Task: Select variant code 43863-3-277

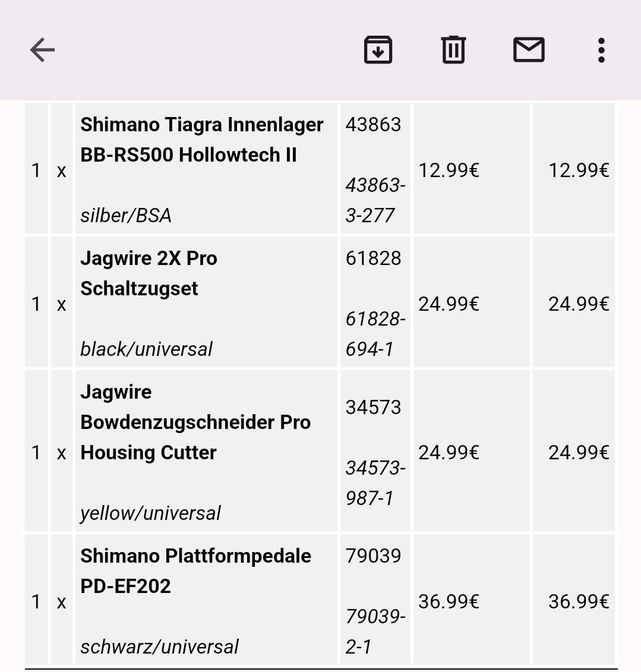Action: coord(375,200)
